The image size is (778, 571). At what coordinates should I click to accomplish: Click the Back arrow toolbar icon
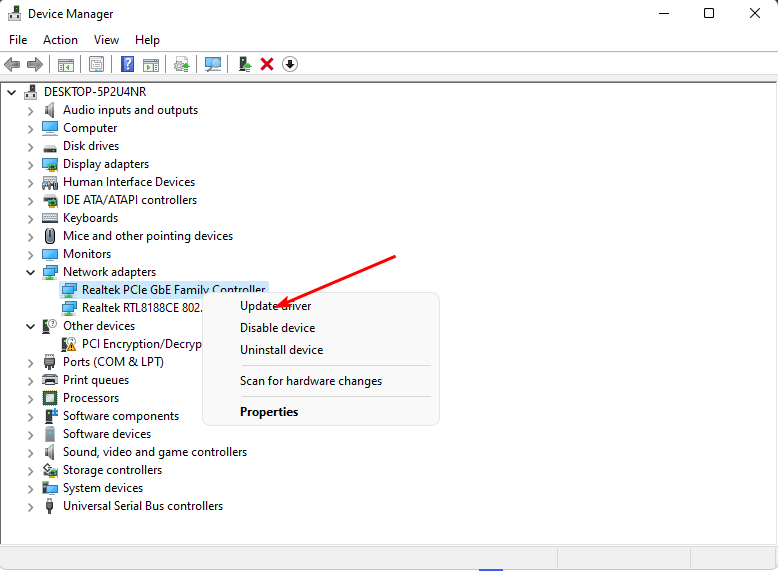(12, 64)
